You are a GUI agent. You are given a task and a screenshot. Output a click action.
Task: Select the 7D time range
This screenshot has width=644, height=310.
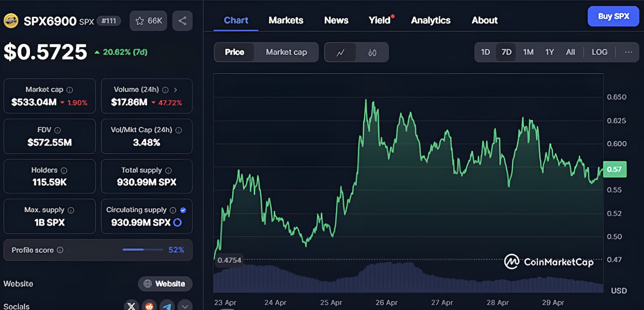click(x=506, y=52)
